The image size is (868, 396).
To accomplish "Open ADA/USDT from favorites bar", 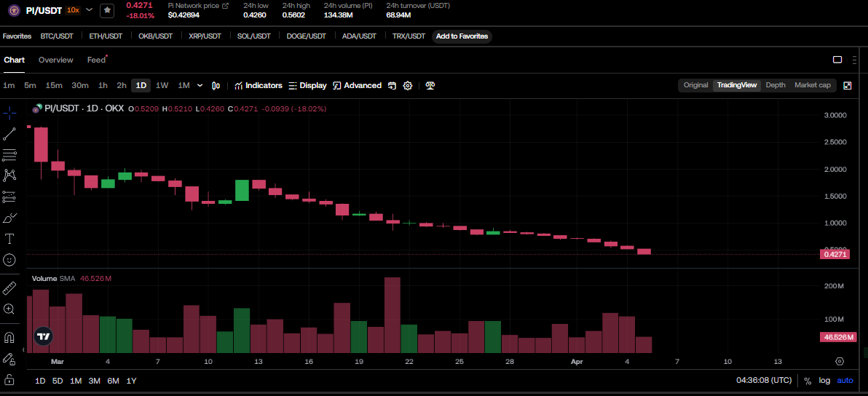I will [359, 36].
